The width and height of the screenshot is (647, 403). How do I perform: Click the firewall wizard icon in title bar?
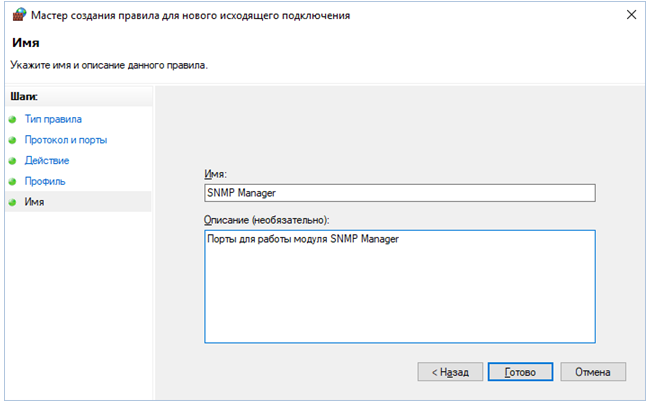pos(16,16)
